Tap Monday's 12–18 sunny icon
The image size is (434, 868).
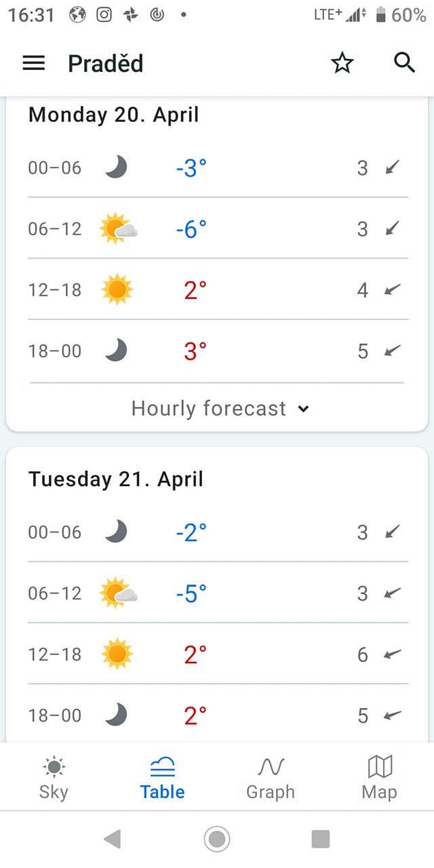117,290
